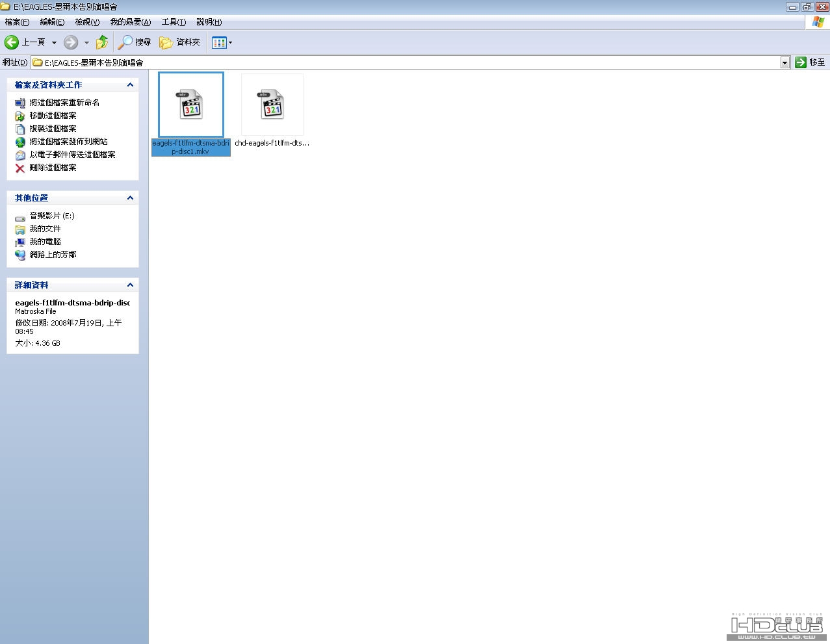Click 複製這個檔案 link
The height and width of the screenshot is (644, 830).
pos(53,129)
